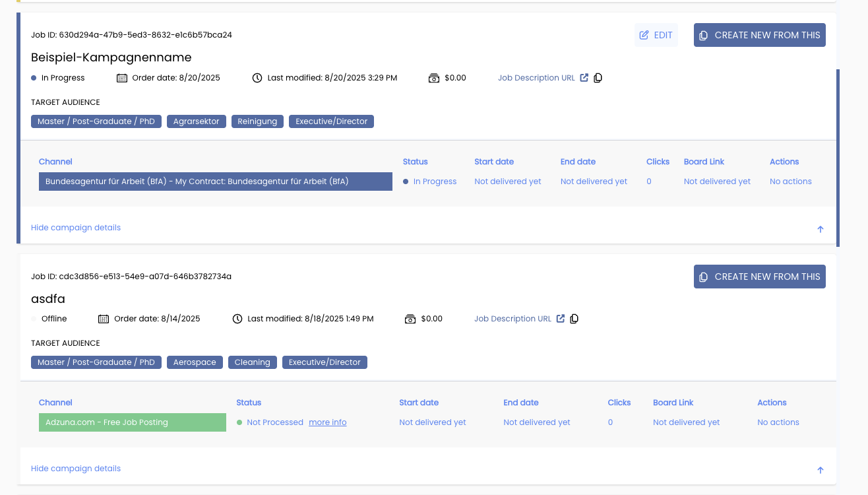Open more info for Not Processed status

click(327, 422)
